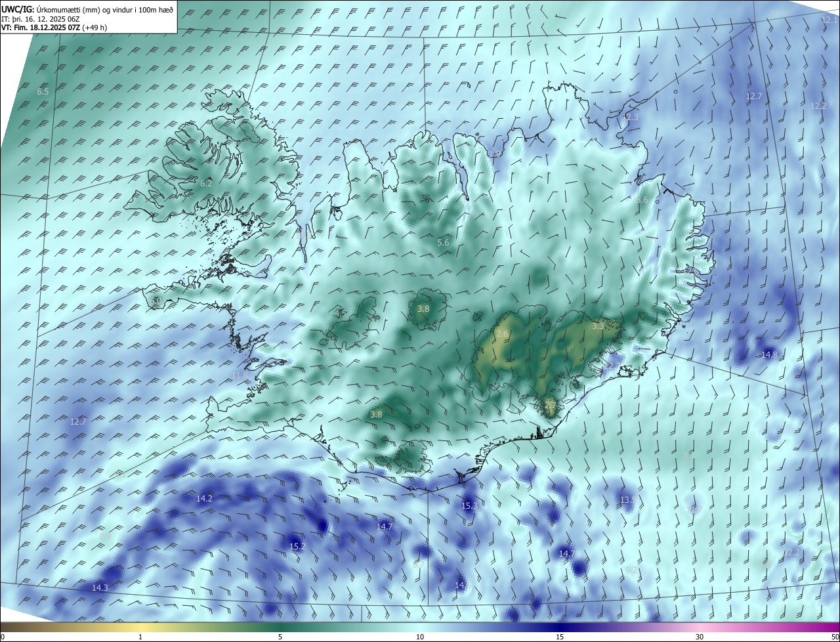This screenshot has width=840, height=642.
Task: Select the 'IT: þri. 16. 12. 2025 06Z' line
Action: point(41,19)
